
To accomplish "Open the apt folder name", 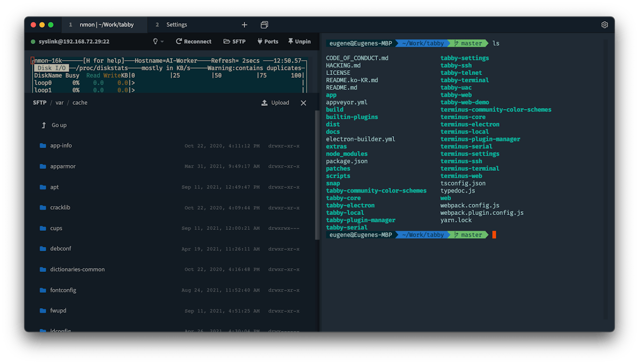I will click(54, 187).
